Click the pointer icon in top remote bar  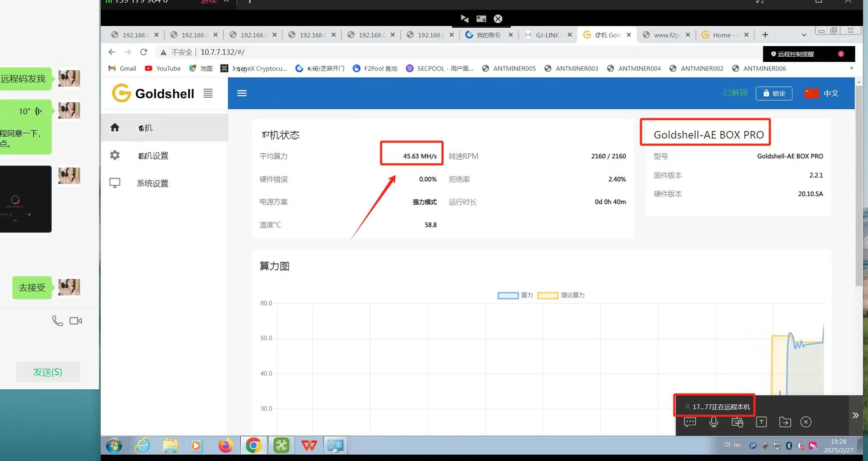(465, 19)
